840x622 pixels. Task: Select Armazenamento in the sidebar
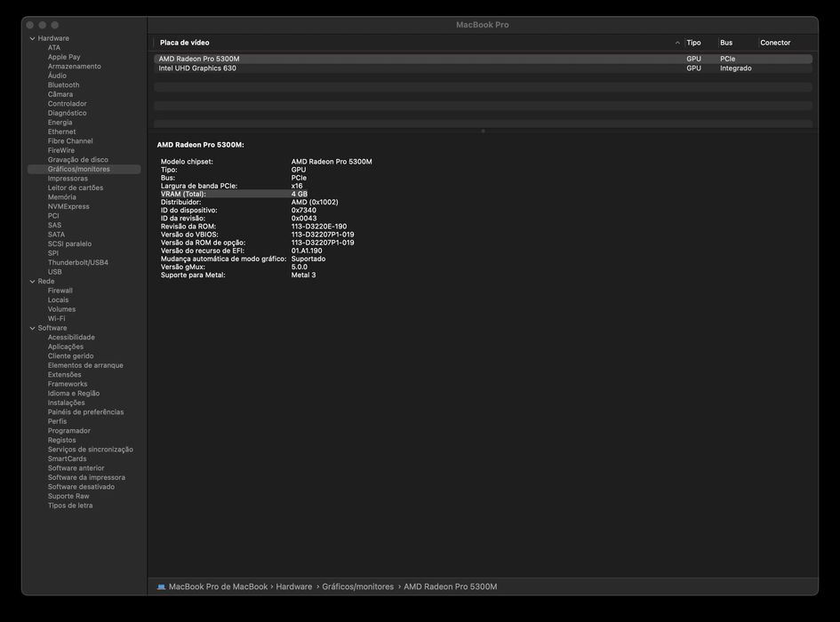pyautogui.click(x=75, y=67)
